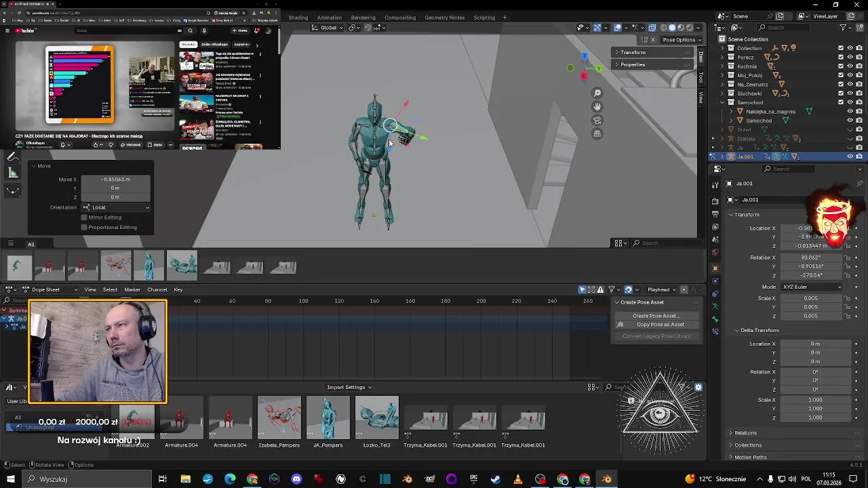Open the Global orientation dropdown
Image resolution: width=868 pixels, height=488 pixels.
pyautogui.click(x=328, y=28)
